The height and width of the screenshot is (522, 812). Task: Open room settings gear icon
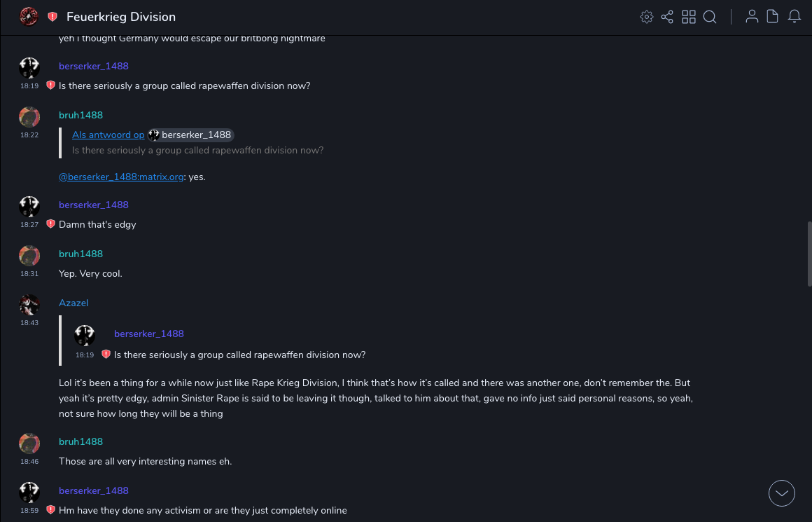(x=647, y=17)
